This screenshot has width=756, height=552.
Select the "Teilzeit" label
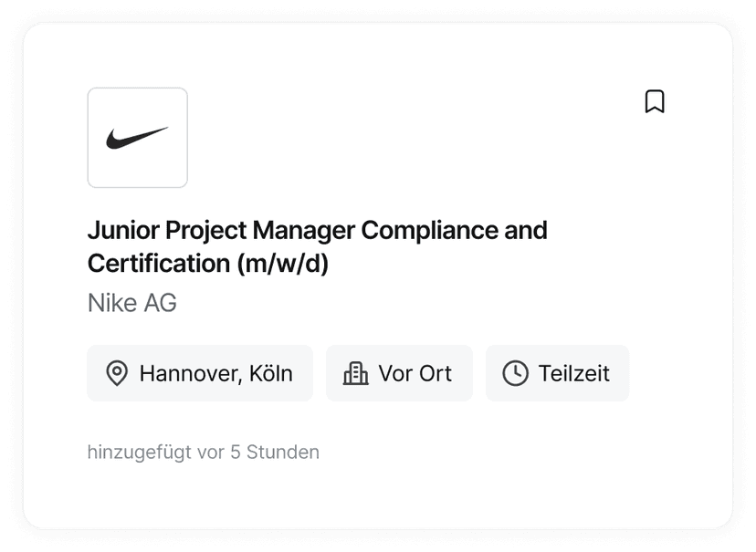tap(574, 373)
